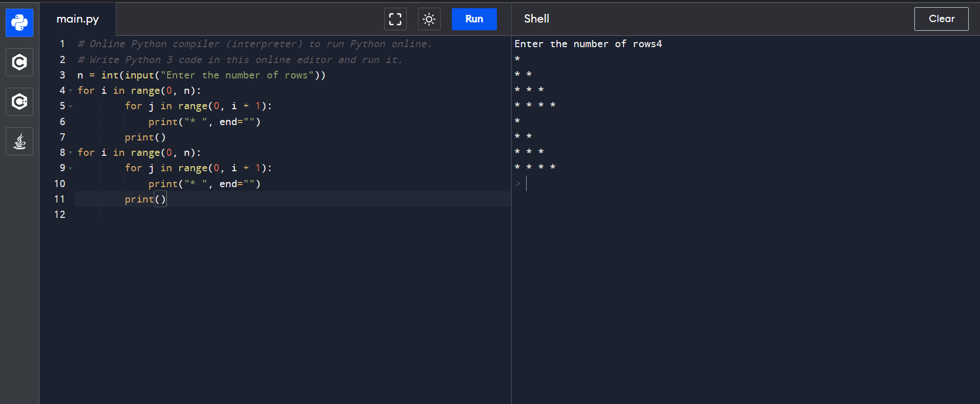Click the Shell panel title
Viewport: 980px width, 404px height.
pos(536,19)
